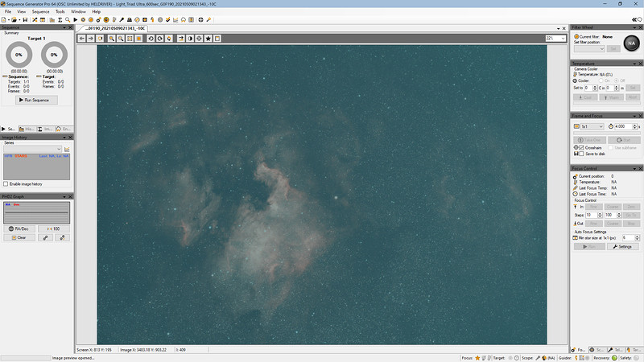Open PHD2 Graph panel dropdown arrow

click(64, 196)
